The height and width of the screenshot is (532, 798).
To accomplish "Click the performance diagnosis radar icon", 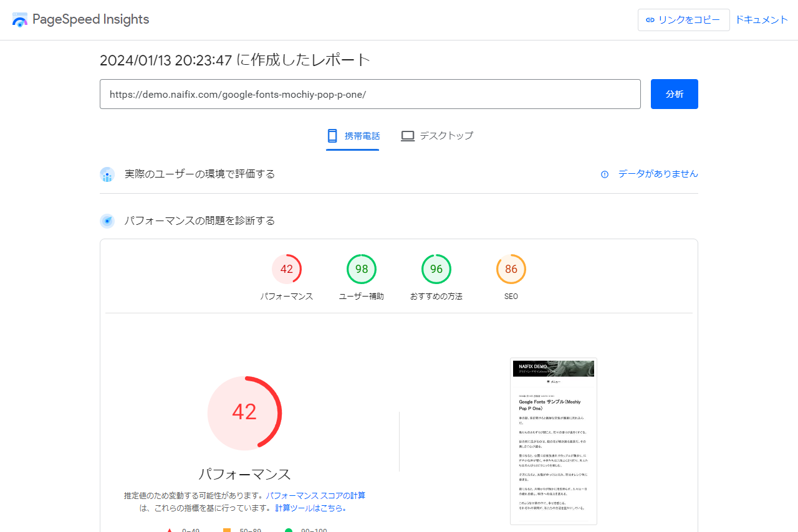I will click(x=107, y=221).
